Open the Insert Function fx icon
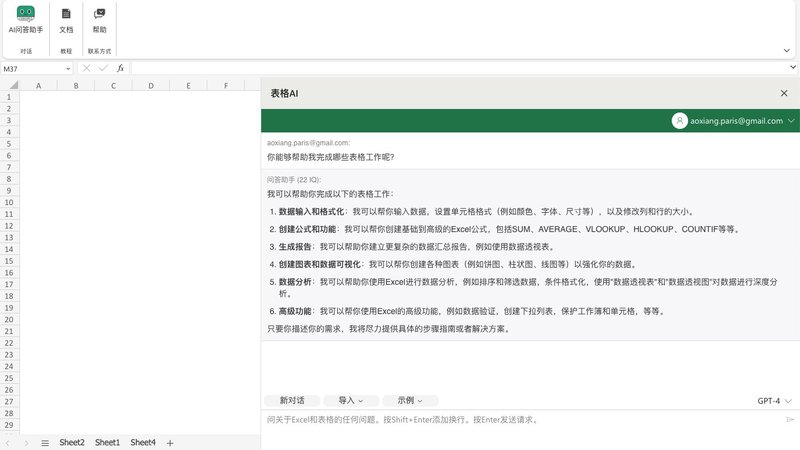The height and width of the screenshot is (450, 800). 120,68
